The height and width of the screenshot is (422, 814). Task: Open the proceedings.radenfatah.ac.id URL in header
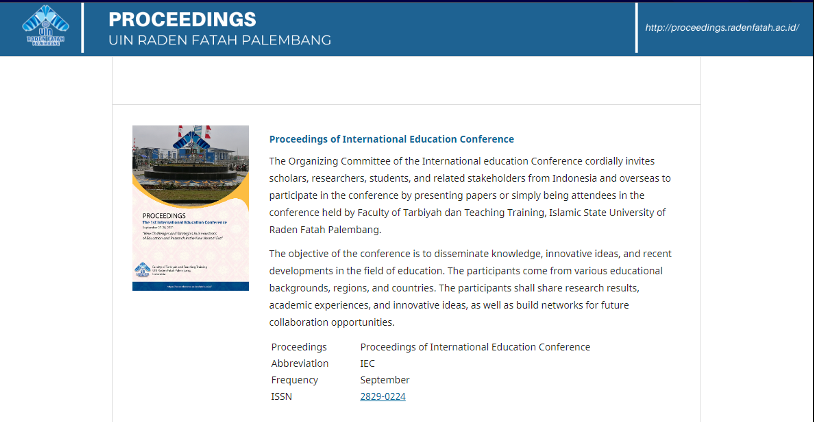pos(721,27)
